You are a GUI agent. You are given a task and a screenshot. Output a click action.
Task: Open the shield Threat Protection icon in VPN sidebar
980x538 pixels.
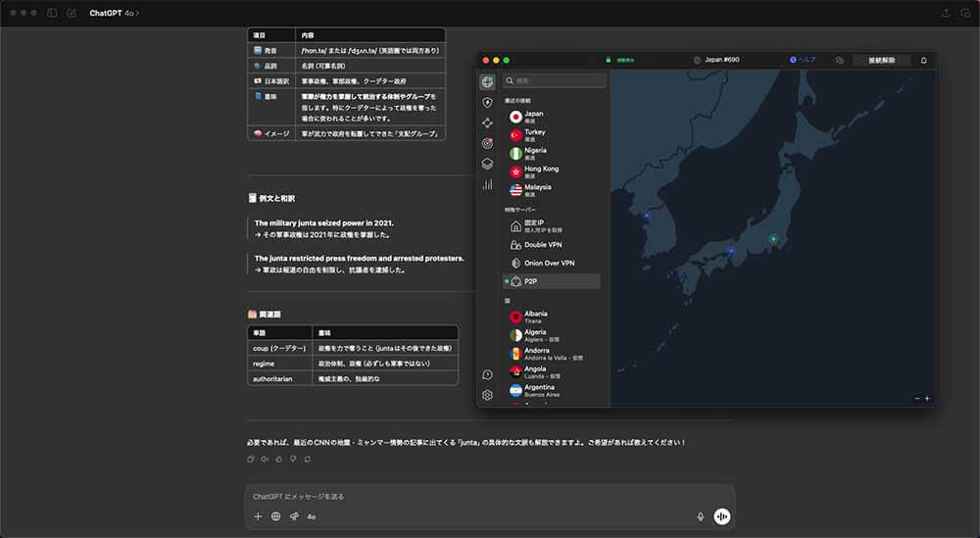tap(487, 103)
